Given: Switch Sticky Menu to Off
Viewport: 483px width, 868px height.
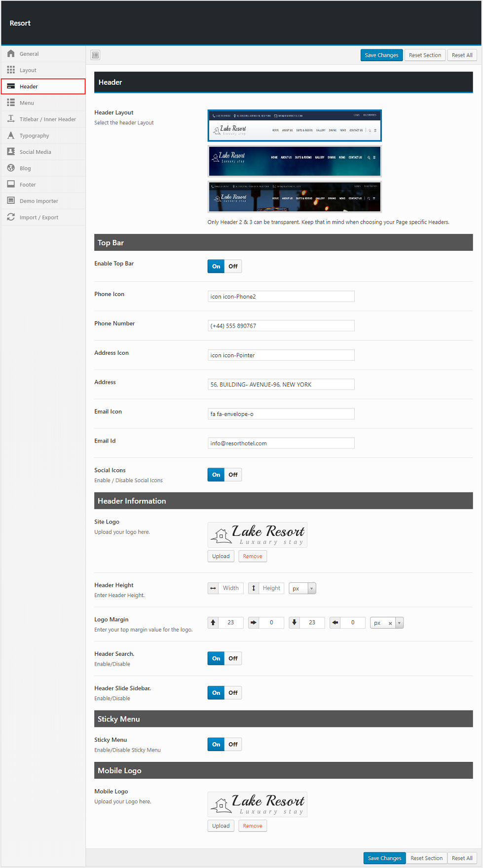Looking at the screenshot, I should [233, 744].
